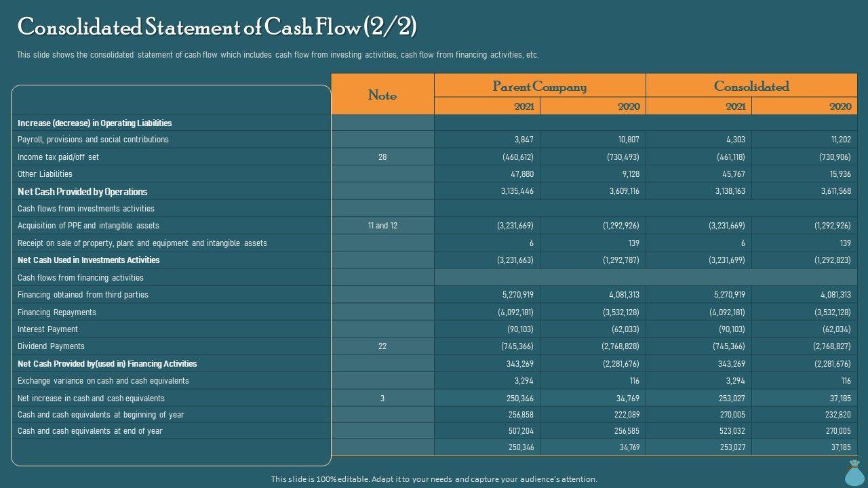The height and width of the screenshot is (488, 868).
Task: Select the Investments Activities total (1,292,823)
Action: click(832, 260)
